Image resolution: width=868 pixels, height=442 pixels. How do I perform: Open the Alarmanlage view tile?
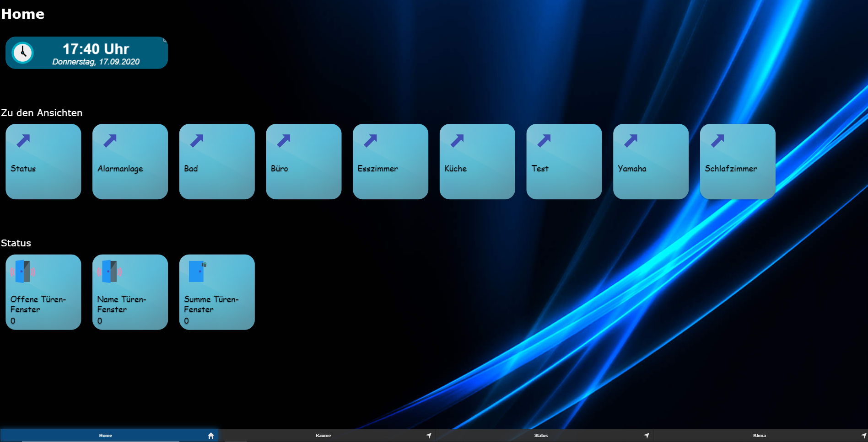(130, 161)
